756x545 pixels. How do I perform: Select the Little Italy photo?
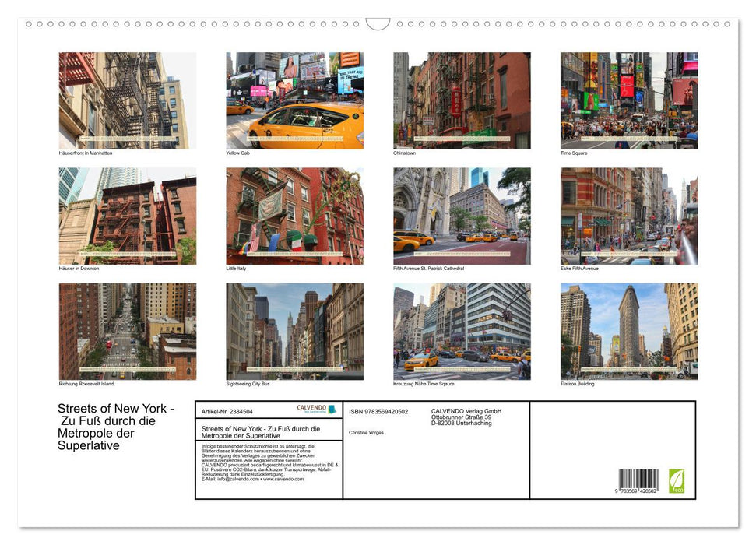pyautogui.click(x=294, y=216)
